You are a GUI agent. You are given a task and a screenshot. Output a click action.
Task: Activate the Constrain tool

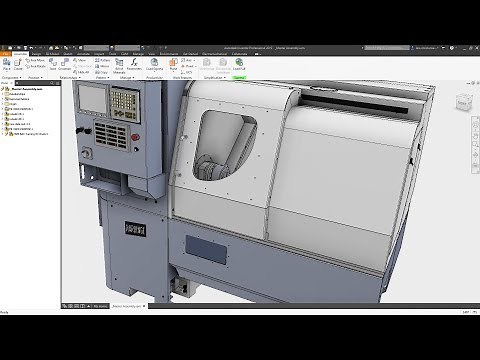click(x=65, y=64)
